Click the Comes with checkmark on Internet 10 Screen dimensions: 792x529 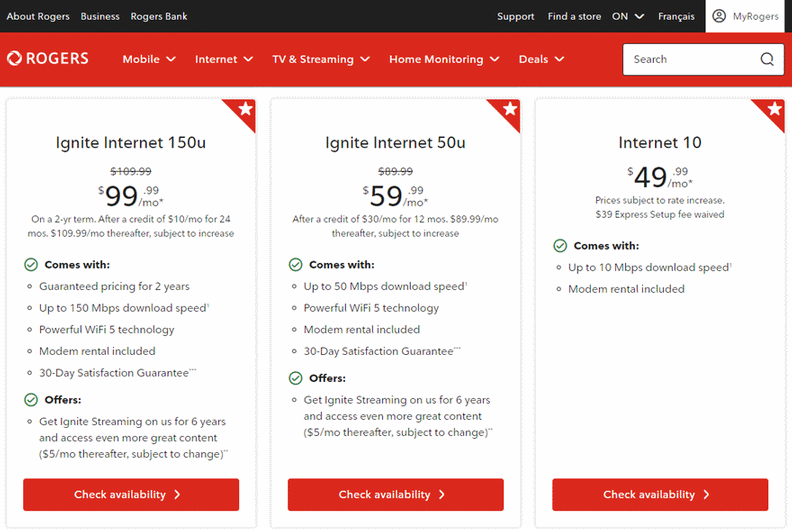(560, 246)
